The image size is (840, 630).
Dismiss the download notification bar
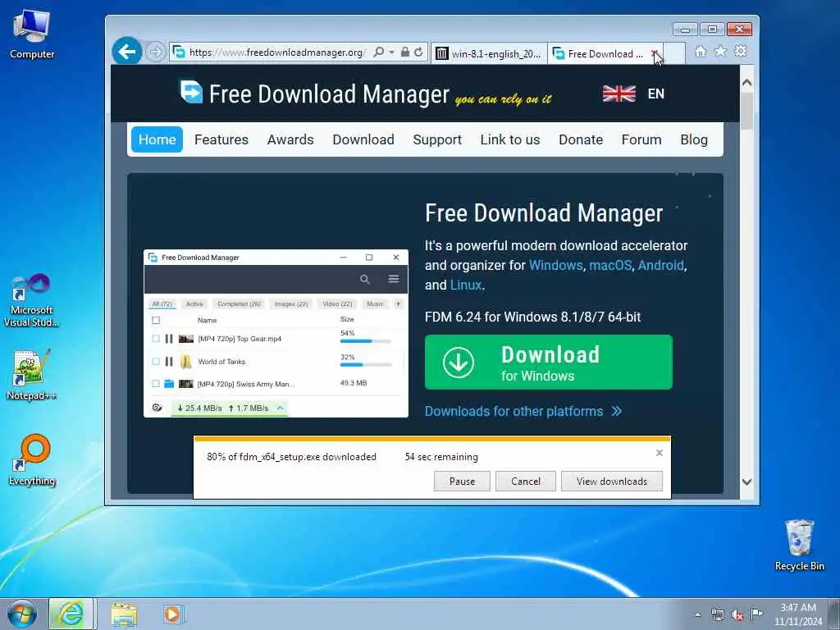point(660,453)
